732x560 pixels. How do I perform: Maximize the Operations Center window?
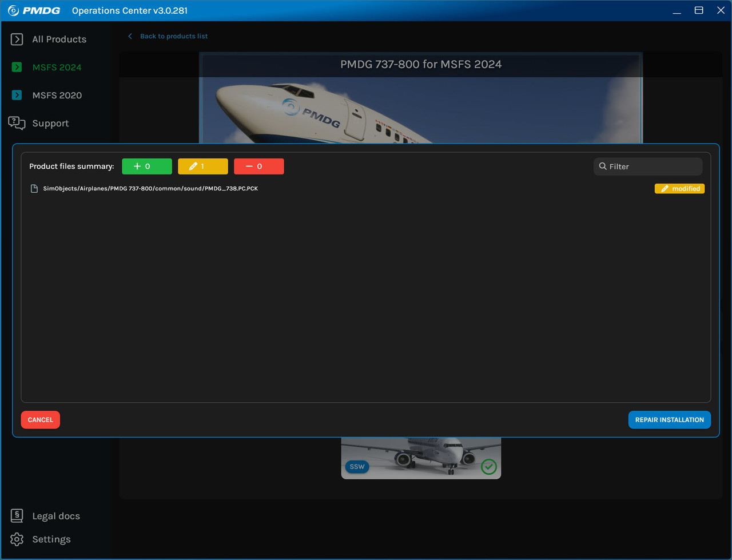click(699, 10)
